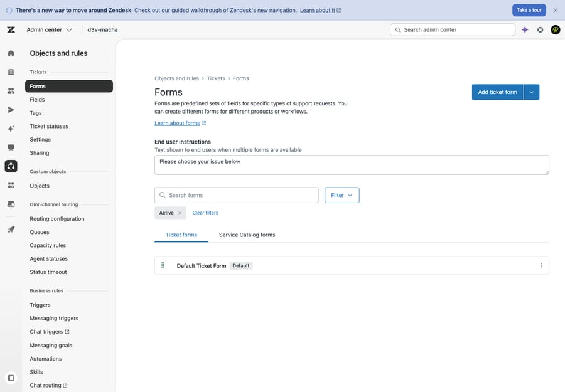Open the Filter dropdown

[342, 195]
